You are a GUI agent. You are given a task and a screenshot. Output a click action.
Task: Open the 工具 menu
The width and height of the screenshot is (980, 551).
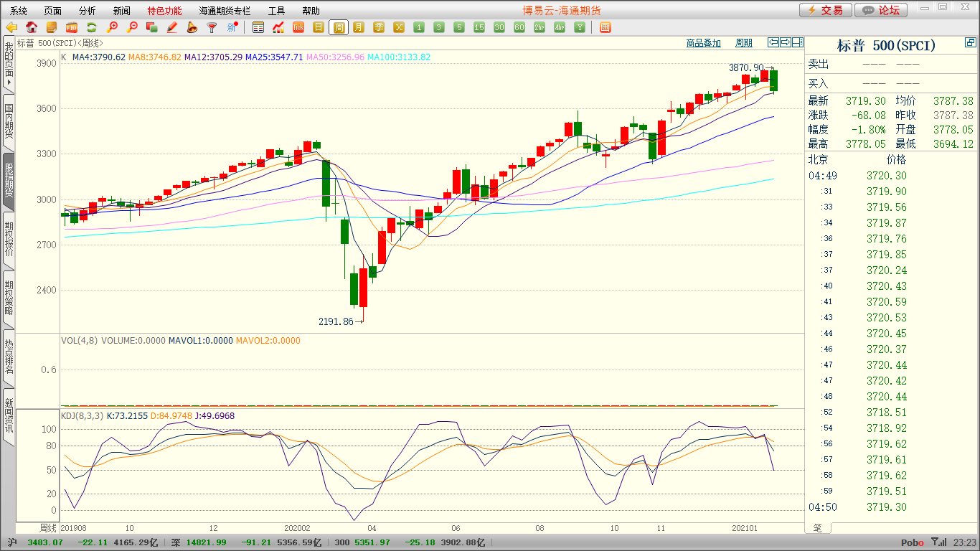(x=277, y=11)
